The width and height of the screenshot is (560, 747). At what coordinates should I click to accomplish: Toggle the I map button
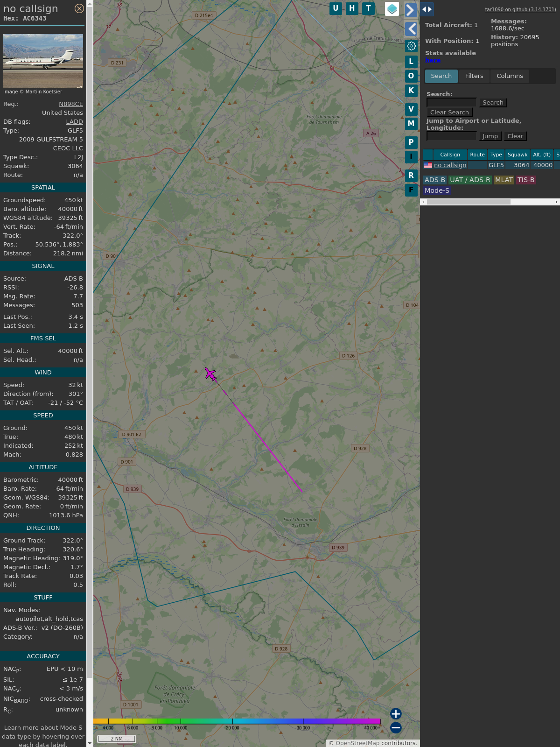tap(411, 157)
